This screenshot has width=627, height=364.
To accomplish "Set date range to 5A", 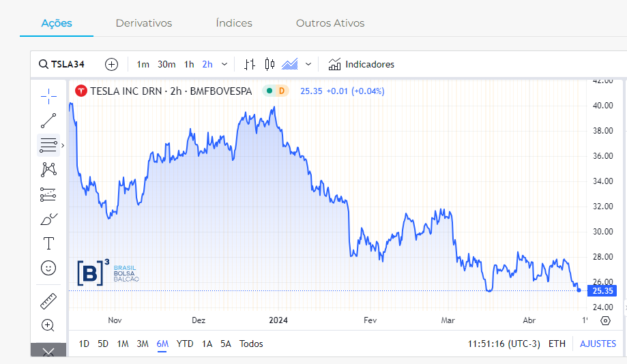I will pos(226,344).
